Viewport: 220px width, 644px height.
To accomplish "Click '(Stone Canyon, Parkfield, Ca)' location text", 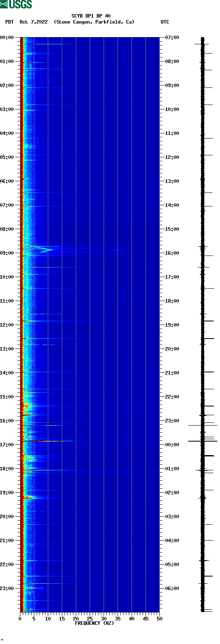I will 94,22.
